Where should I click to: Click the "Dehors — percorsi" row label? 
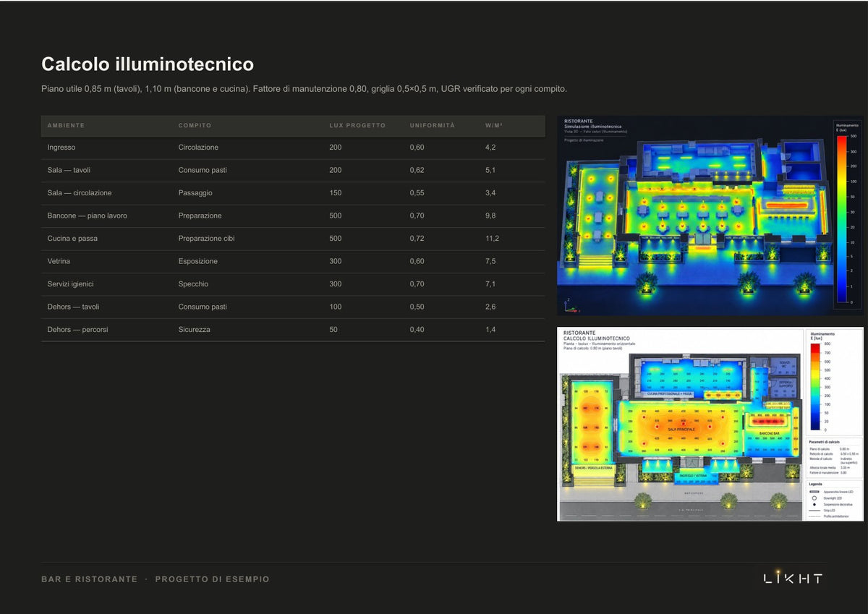click(78, 330)
